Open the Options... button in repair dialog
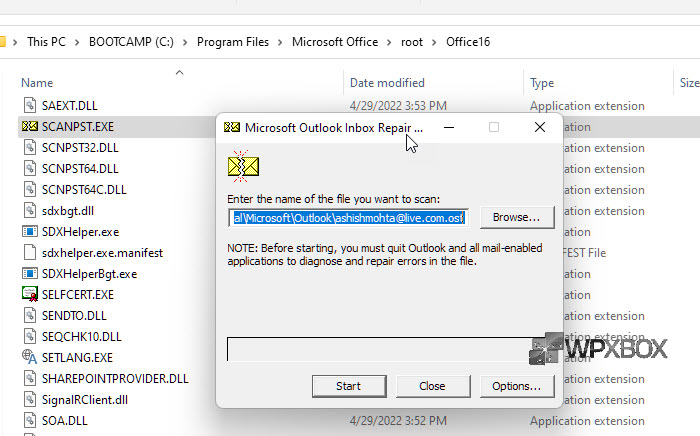The height and width of the screenshot is (436, 700). [517, 386]
